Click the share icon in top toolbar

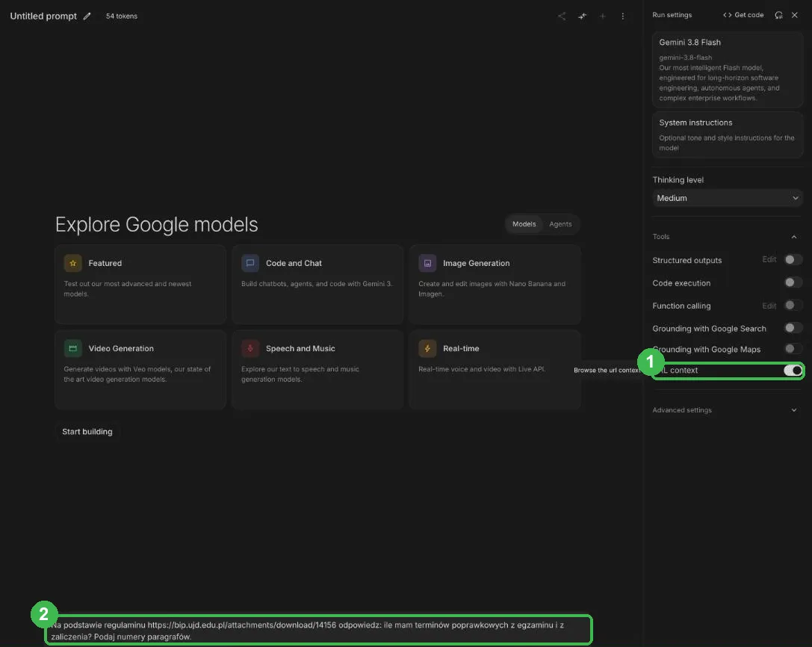(x=562, y=16)
